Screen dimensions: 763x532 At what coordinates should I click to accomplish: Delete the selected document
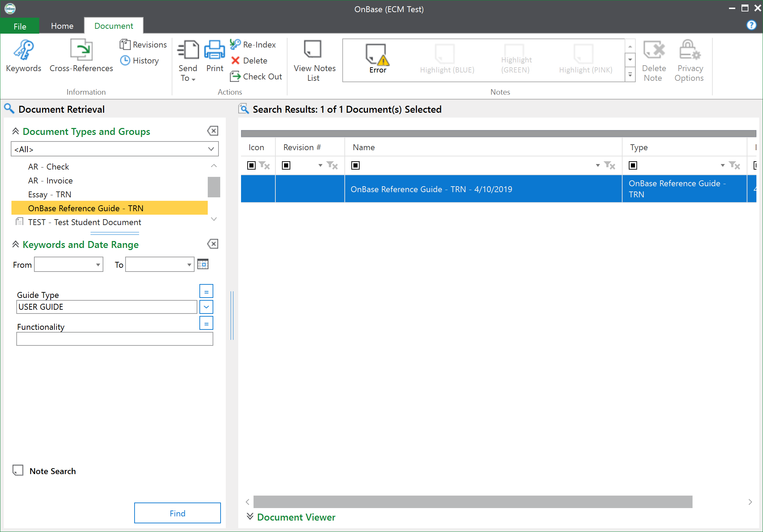249,60
